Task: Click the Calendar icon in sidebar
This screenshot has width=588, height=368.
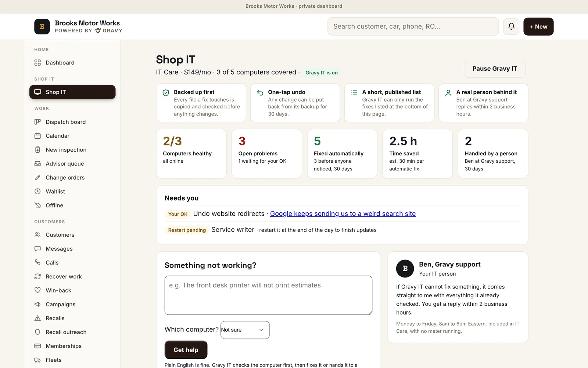Action: [x=37, y=136]
